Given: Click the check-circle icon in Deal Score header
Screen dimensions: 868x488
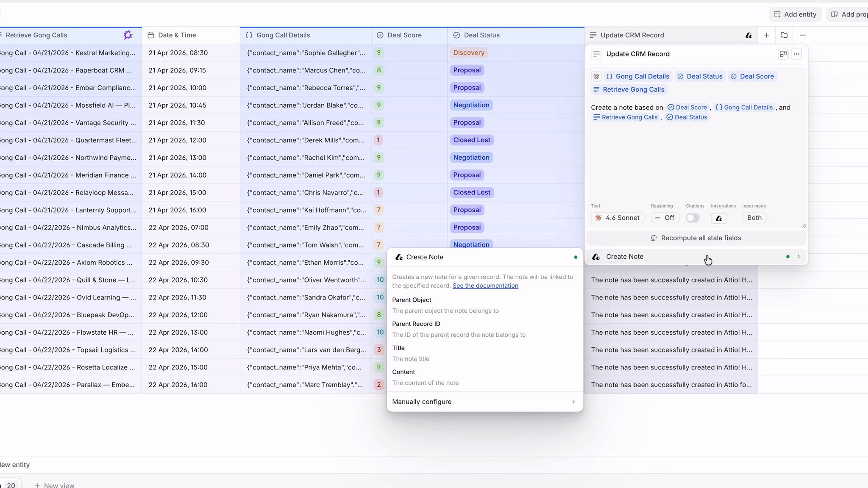Looking at the screenshot, I should [x=380, y=35].
